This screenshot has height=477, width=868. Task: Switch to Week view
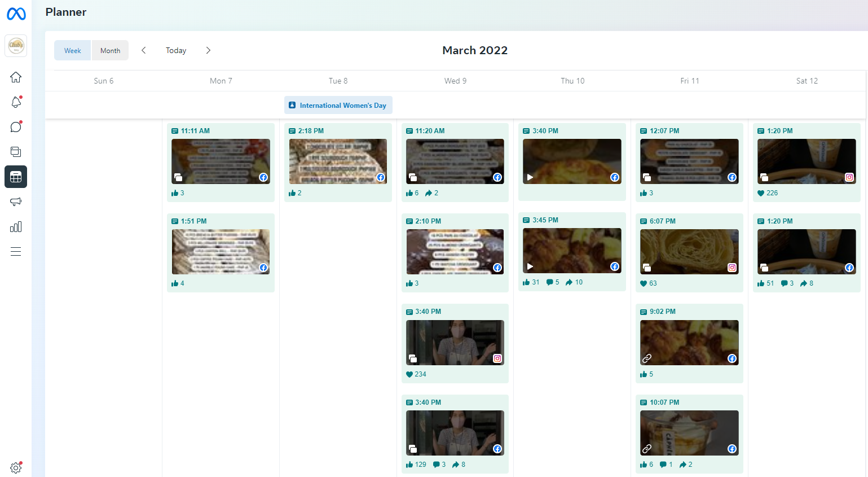(x=73, y=50)
